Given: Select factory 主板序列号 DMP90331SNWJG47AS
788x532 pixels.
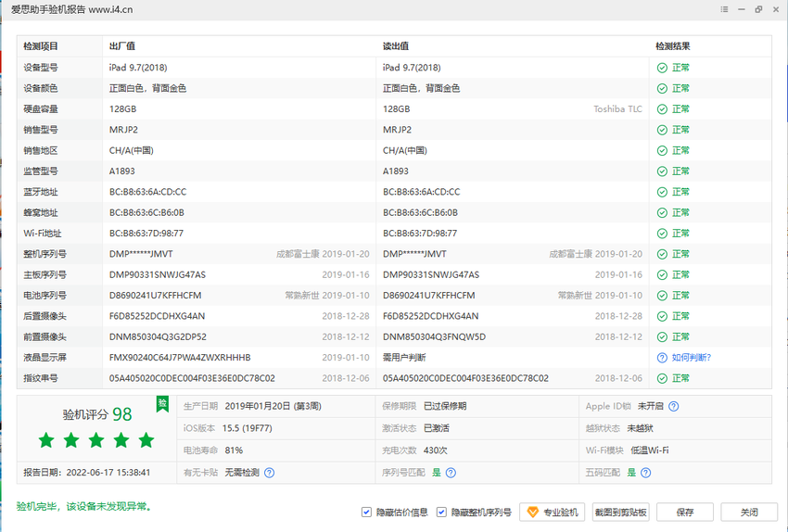Looking at the screenshot, I should tap(158, 274).
